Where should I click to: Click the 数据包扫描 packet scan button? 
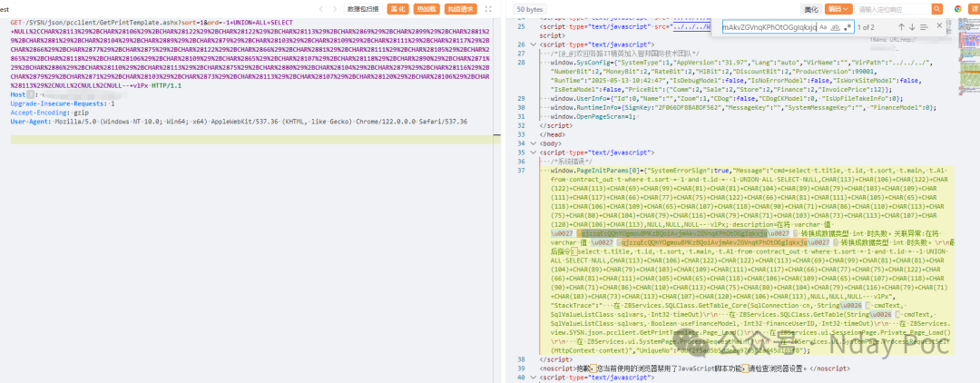coord(363,9)
